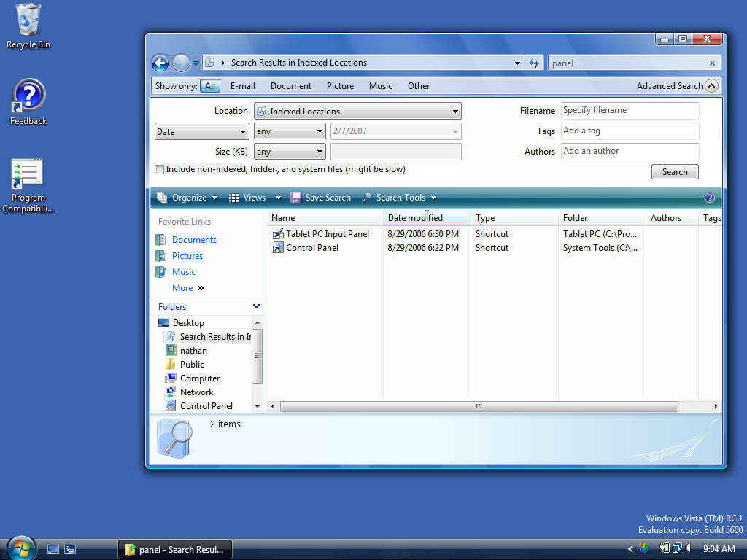Collapse the Folders pane chevron
This screenshot has height=560, width=747.
coord(256,307)
